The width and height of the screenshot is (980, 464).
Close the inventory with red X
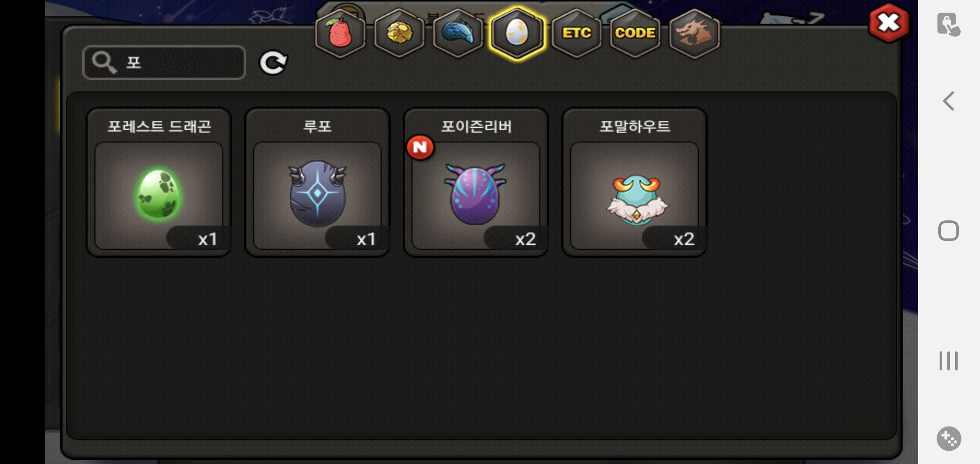[888, 23]
